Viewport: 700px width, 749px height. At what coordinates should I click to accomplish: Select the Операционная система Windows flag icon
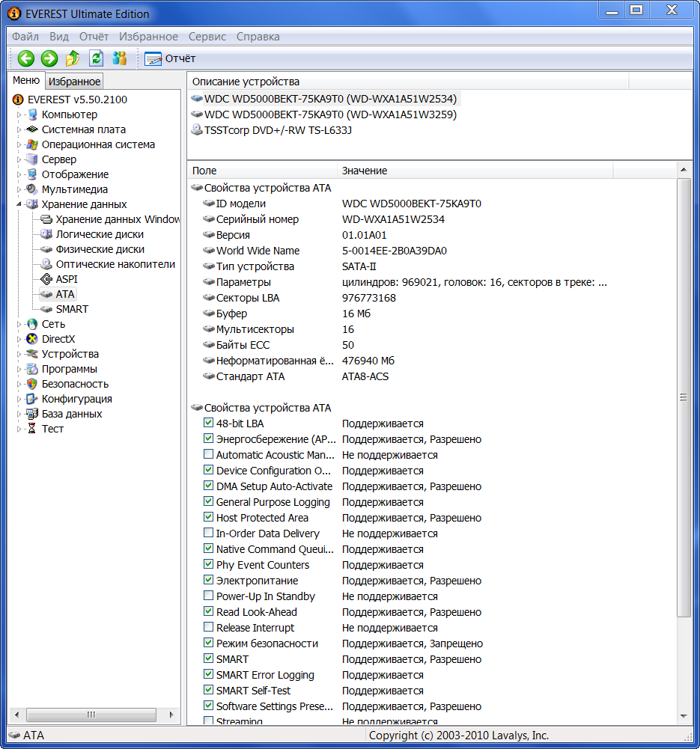32,144
